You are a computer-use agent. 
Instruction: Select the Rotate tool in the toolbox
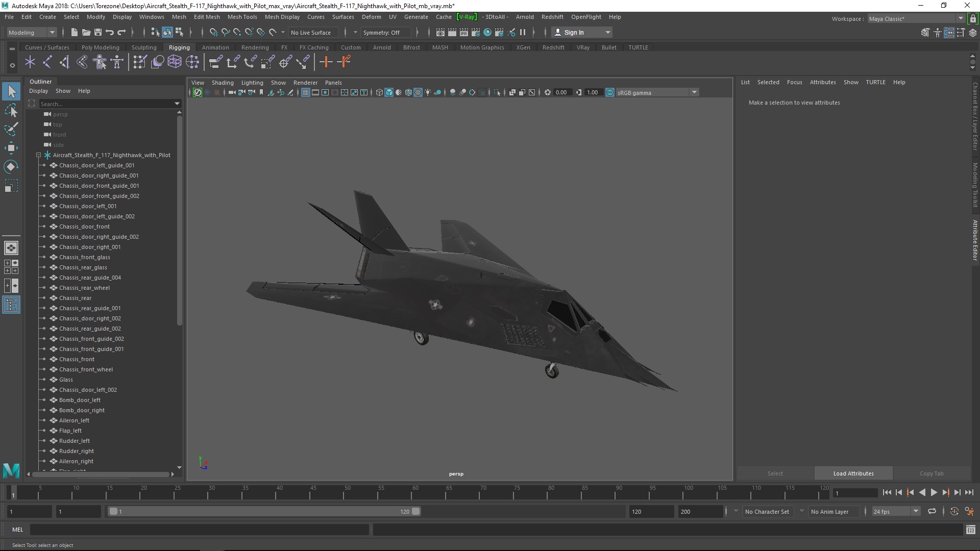11,167
